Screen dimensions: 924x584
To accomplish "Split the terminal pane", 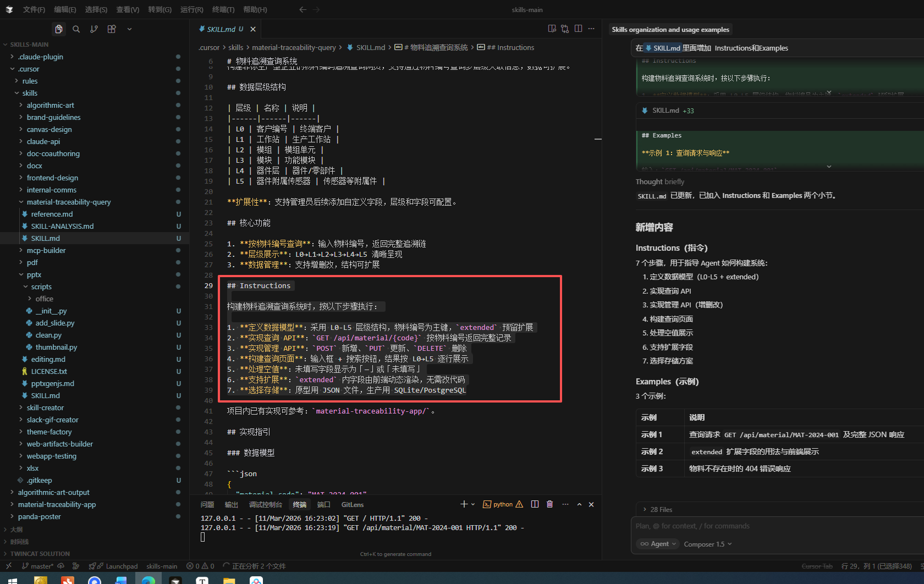I will coord(535,504).
